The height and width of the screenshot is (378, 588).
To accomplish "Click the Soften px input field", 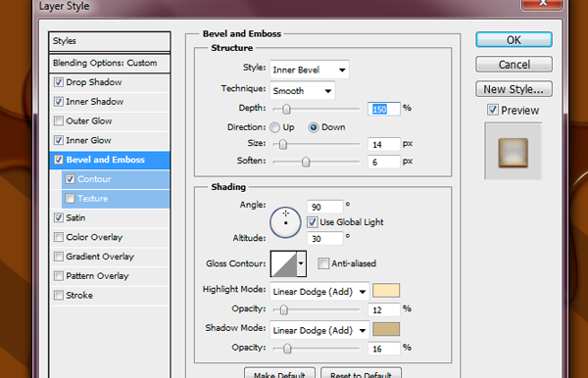I will tap(384, 162).
